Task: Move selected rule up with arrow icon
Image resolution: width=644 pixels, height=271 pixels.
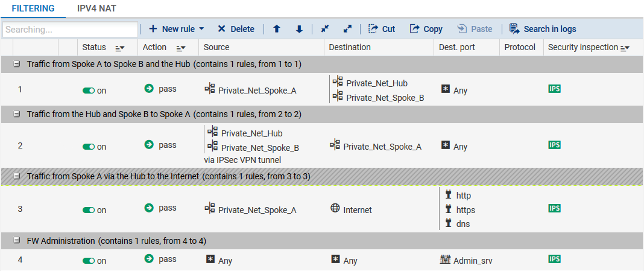Action: [x=277, y=29]
